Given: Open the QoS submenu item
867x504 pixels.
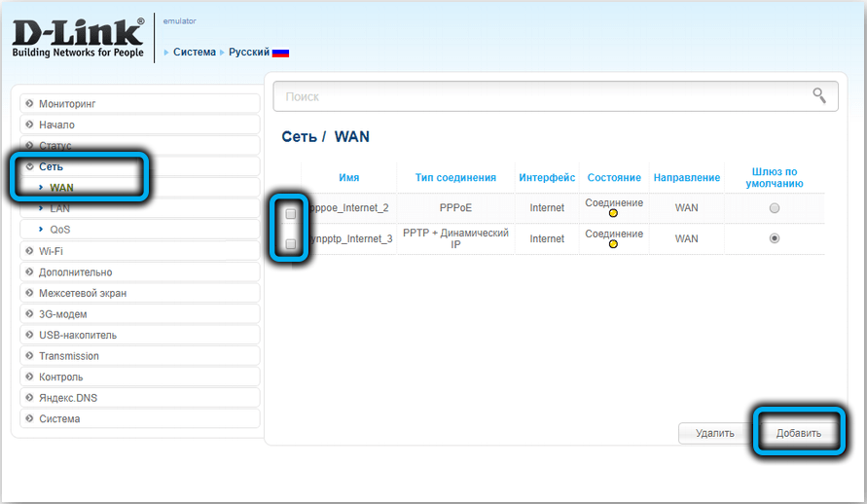Looking at the screenshot, I should [59, 230].
